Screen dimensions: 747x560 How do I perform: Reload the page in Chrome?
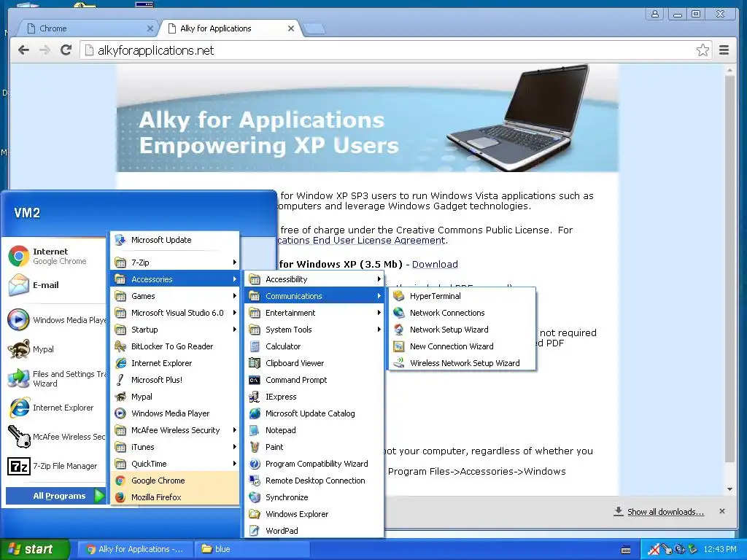click(x=66, y=50)
